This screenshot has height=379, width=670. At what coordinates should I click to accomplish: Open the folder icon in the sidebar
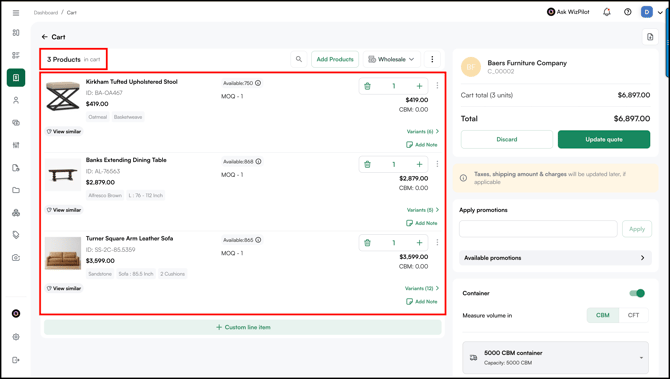(x=16, y=190)
